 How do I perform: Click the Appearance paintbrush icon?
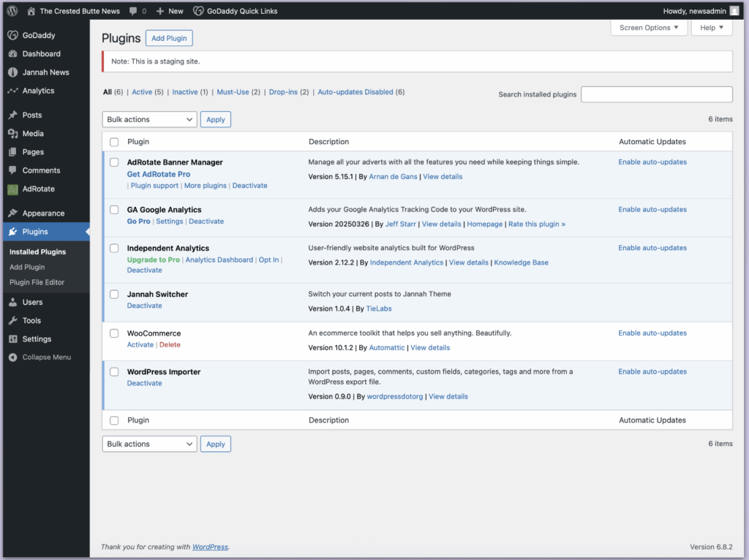tap(12, 213)
